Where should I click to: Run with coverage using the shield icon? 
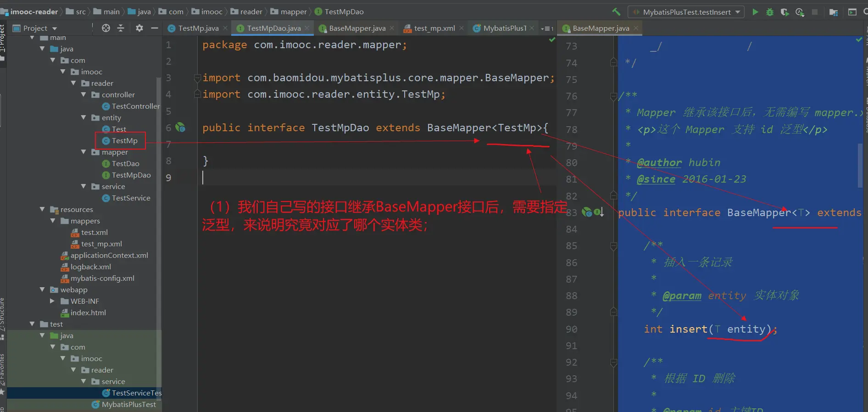click(785, 12)
